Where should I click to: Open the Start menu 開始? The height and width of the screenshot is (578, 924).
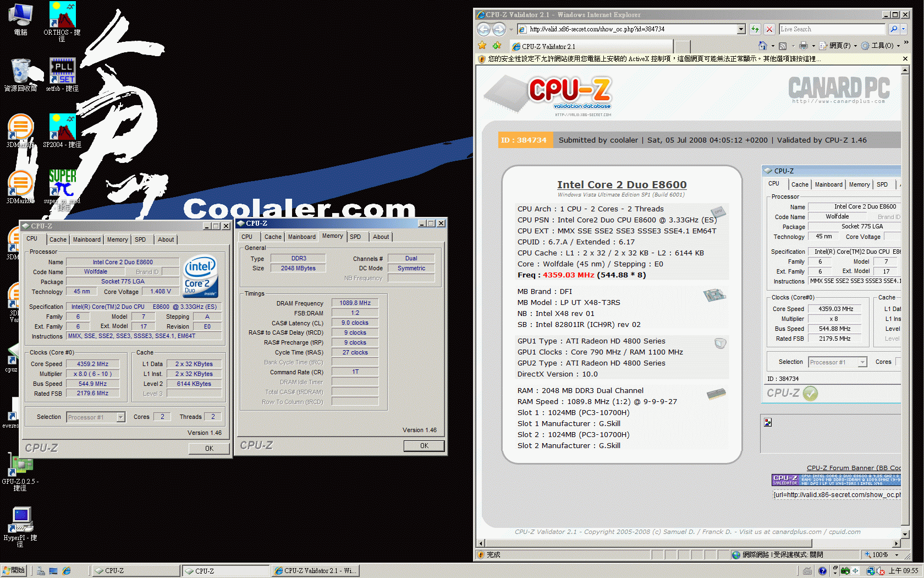[x=14, y=571]
